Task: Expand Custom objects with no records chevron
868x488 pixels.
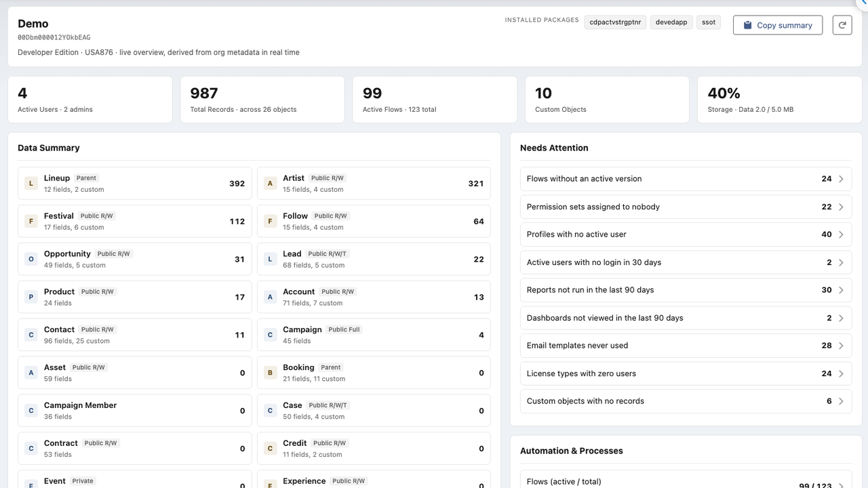Action: (841, 401)
